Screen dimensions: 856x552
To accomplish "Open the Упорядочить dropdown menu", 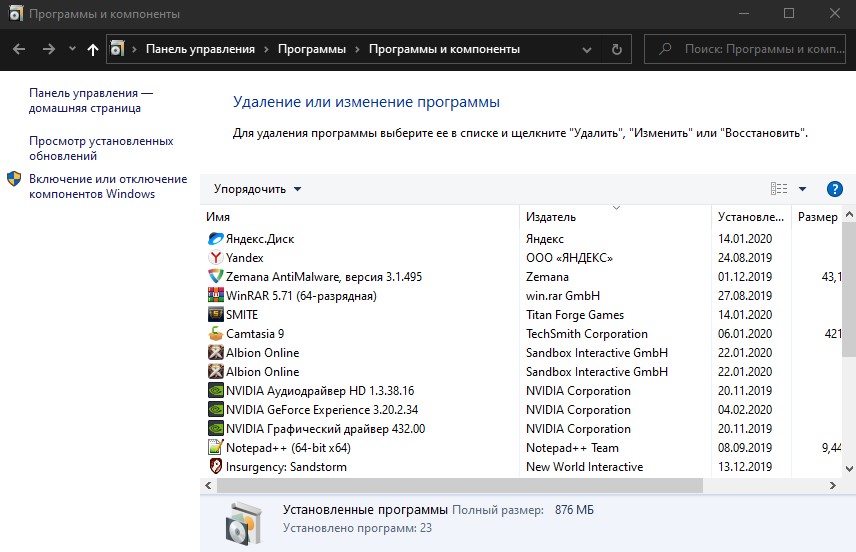I will click(257, 189).
